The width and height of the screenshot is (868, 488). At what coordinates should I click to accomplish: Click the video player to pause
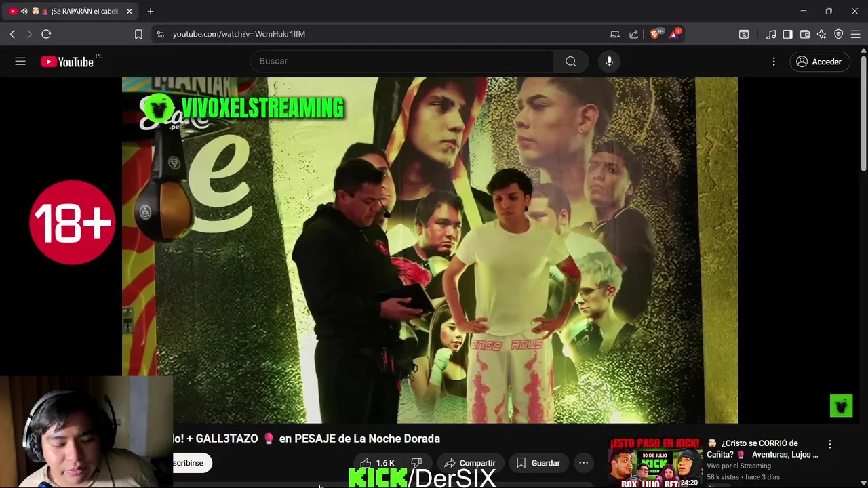[x=430, y=250]
